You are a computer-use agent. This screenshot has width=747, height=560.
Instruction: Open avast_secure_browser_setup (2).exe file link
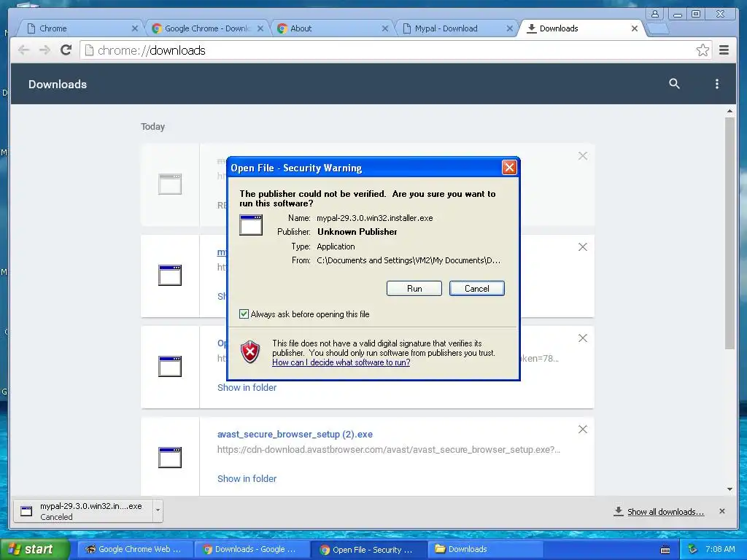click(x=295, y=435)
